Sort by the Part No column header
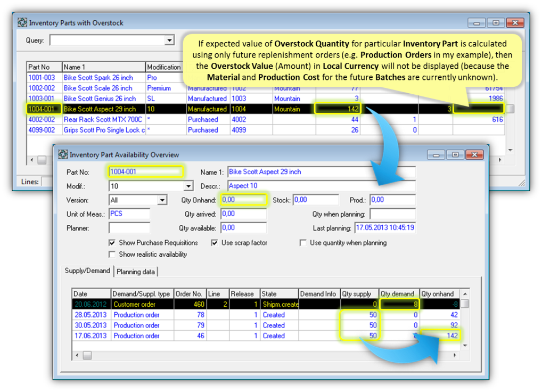Image resolution: width=542 pixels, height=392 pixels. (x=44, y=67)
